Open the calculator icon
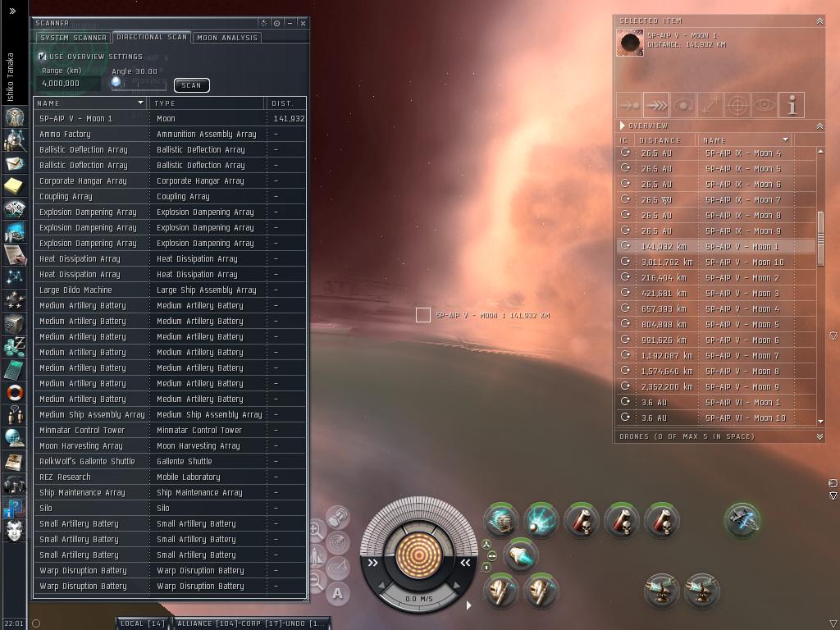 (15, 369)
